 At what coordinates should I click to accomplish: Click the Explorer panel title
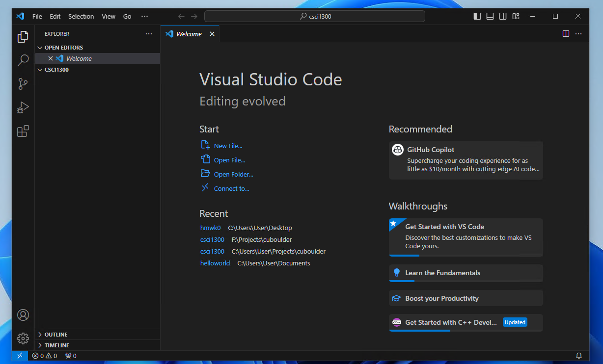(57, 34)
